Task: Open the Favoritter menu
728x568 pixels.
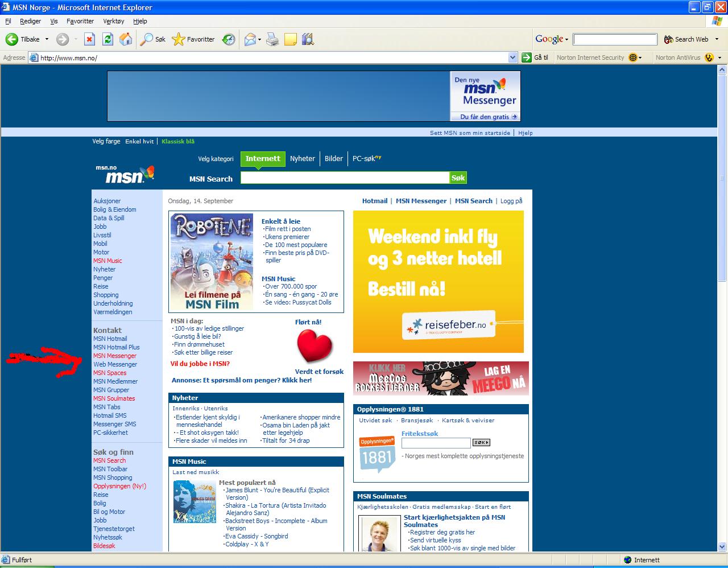Action: 80,21
